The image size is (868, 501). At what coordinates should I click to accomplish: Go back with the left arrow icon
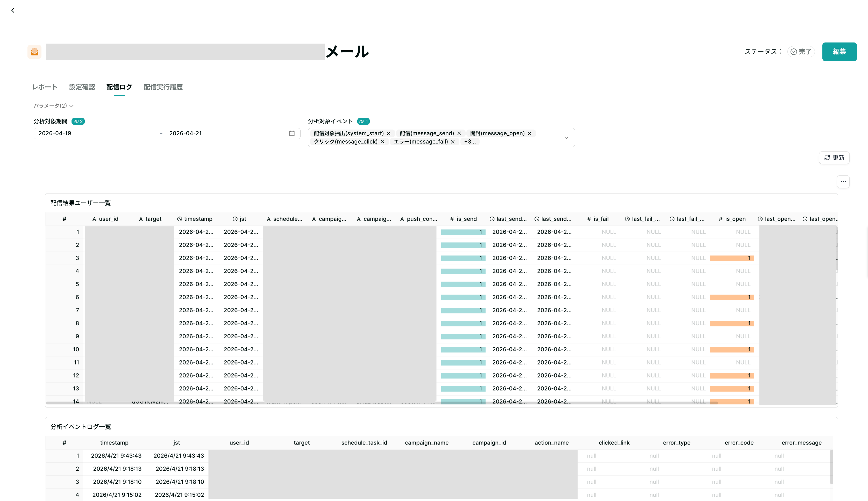(x=13, y=10)
